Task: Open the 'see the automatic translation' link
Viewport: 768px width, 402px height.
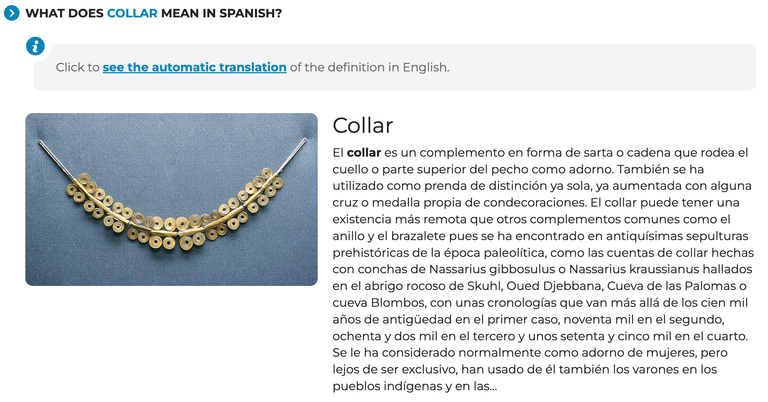Action: (x=194, y=67)
